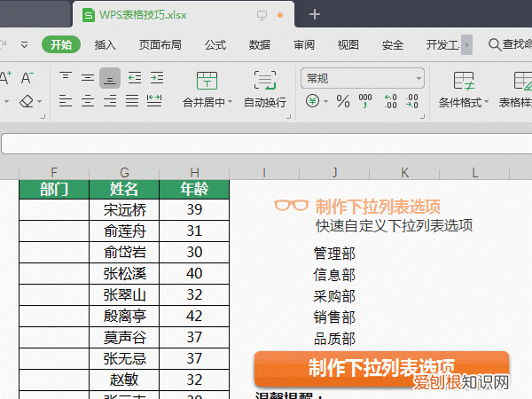Increase decimal places icon
Screen dimensions: 532x399
pos(390,101)
